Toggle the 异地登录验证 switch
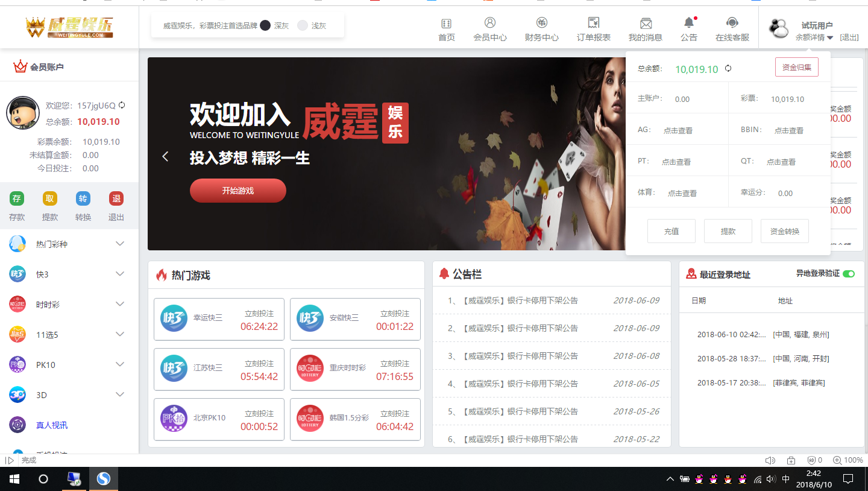The image size is (868, 491). [x=849, y=274]
